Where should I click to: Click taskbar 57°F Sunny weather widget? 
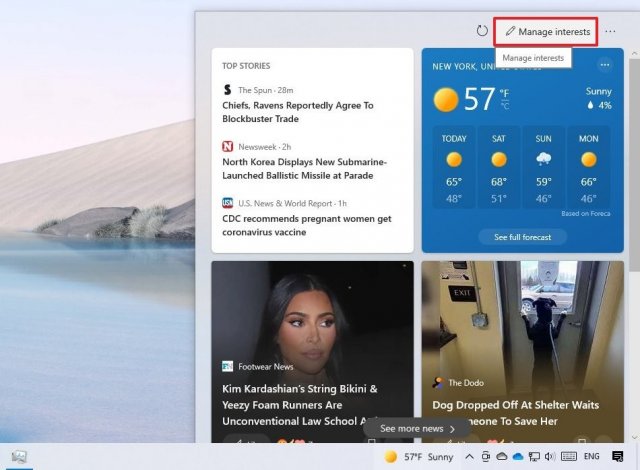tap(419, 457)
